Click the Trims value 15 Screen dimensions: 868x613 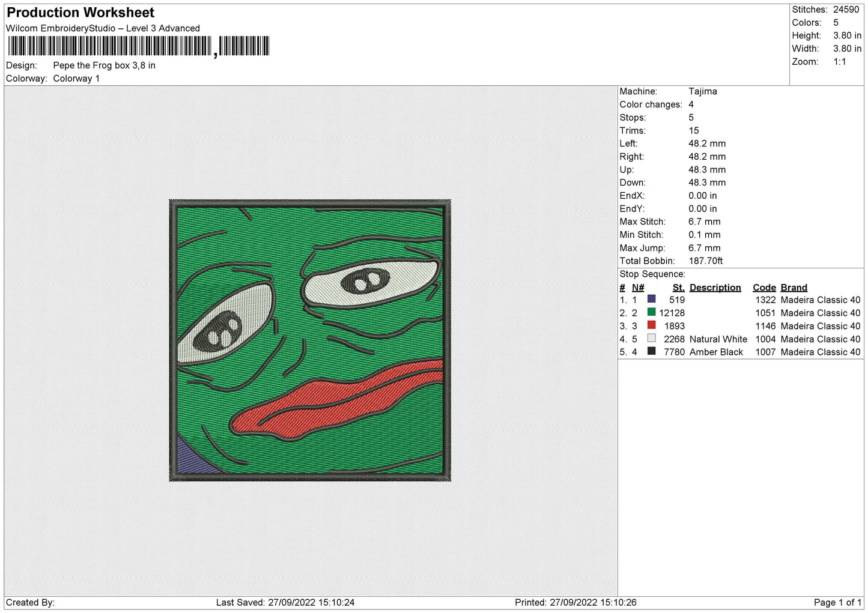click(694, 130)
